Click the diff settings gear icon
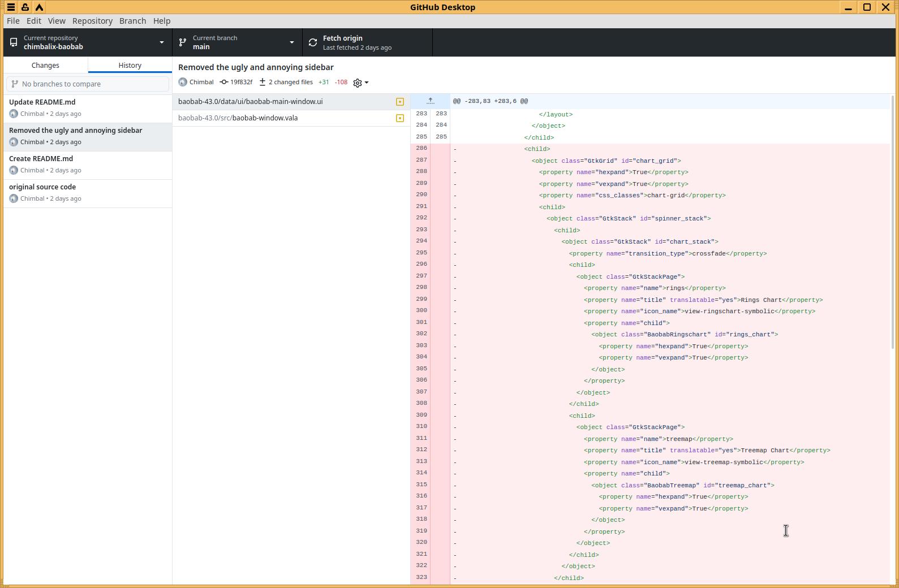The image size is (899, 588). tap(358, 83)
